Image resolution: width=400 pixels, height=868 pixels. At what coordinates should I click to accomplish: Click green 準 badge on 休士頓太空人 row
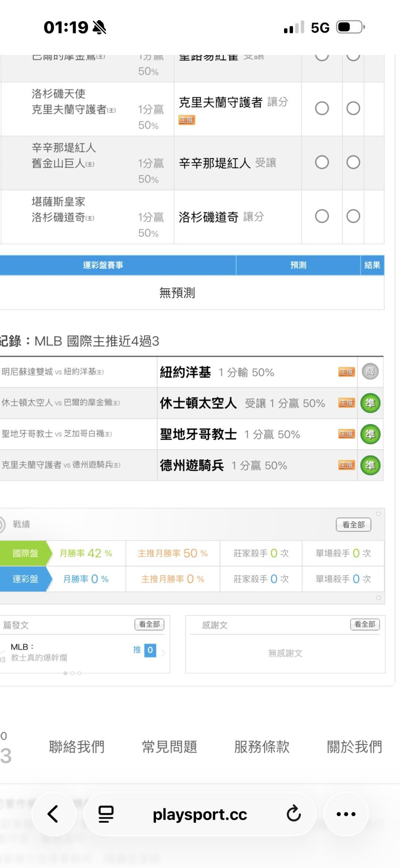(370, 403)
